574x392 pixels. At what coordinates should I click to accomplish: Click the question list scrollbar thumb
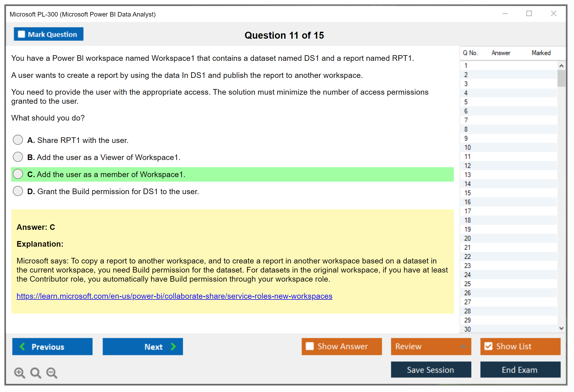[561, 78]
